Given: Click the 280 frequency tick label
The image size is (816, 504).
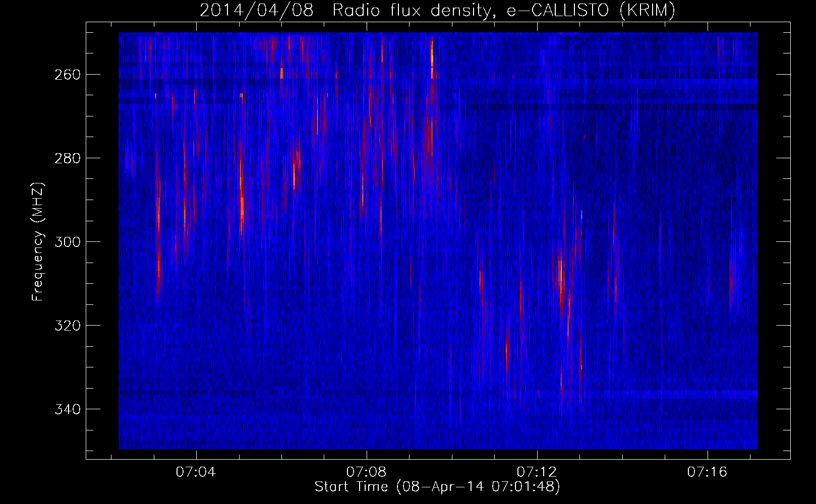Looking at the screenshot, I should [67, 158].
